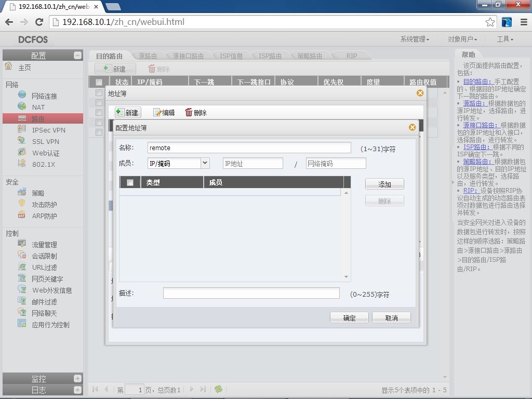Viewport: 532px width, 399px height.
Task: Open the 成员 IP/掩码 type dropdown
Action: pyautogui.click(x=205, y=163)
